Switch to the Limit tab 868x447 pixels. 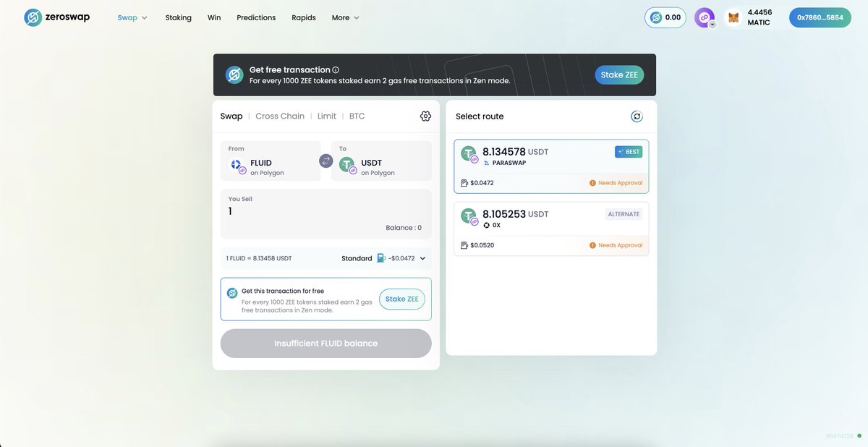(327, 116)
